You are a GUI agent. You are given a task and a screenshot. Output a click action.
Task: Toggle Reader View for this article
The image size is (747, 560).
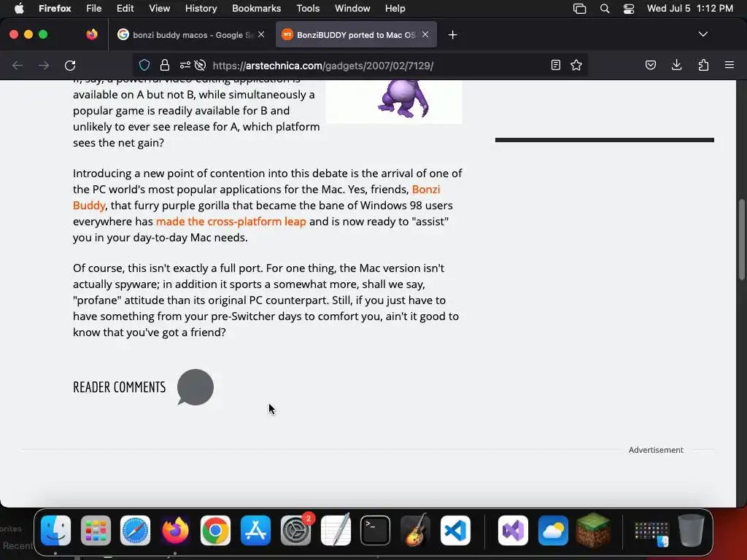coord(555,65)
